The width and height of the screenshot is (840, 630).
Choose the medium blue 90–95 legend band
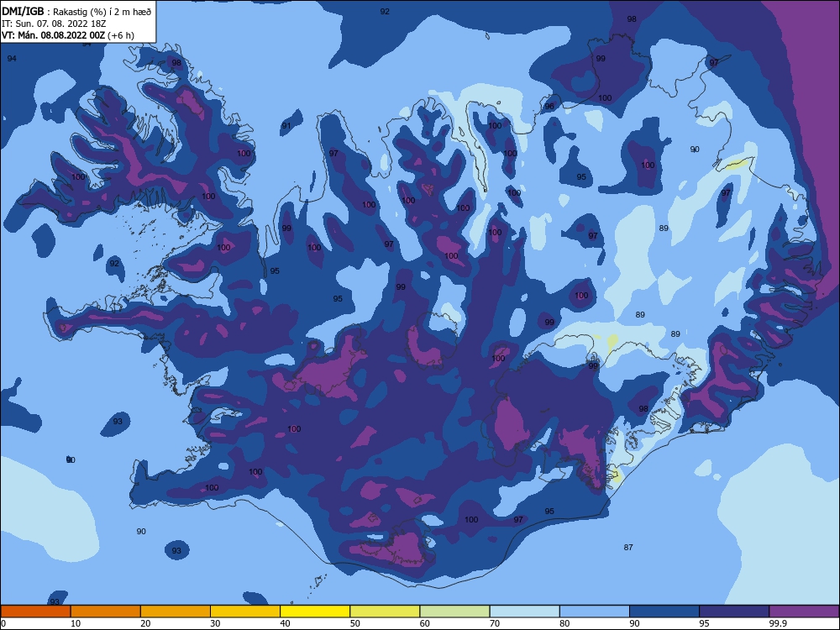coord(664,612)
